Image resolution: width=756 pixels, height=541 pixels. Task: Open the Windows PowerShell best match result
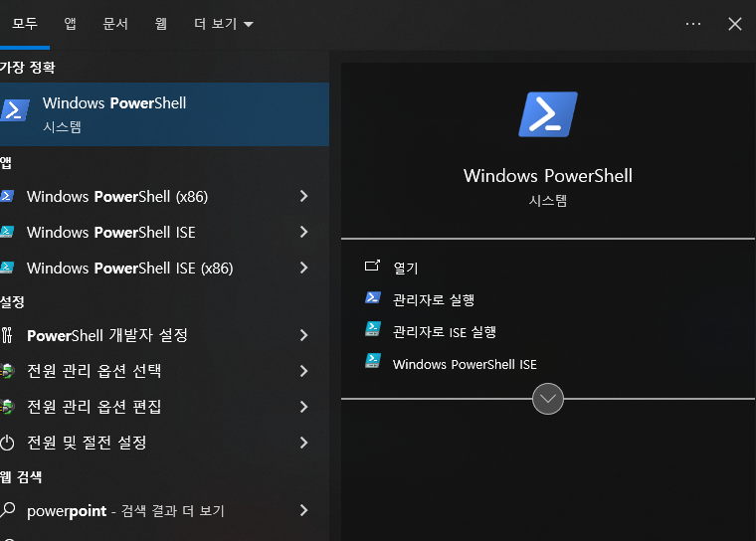[164, 114]
